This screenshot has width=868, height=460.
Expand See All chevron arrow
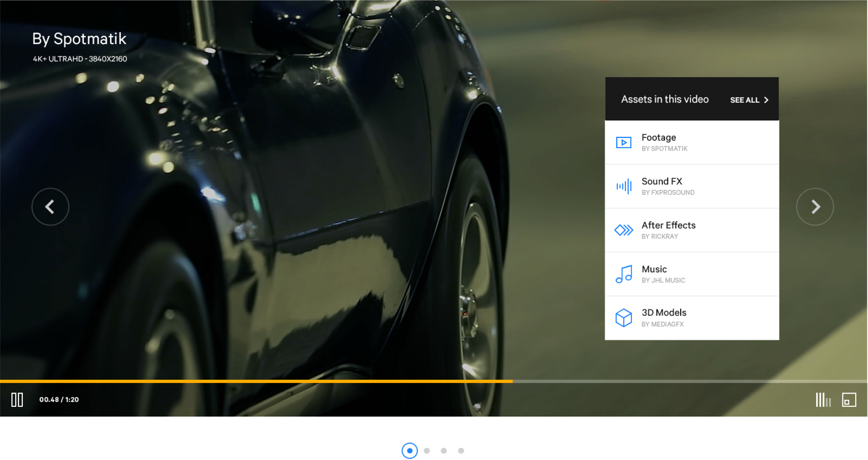click(766, 100)
